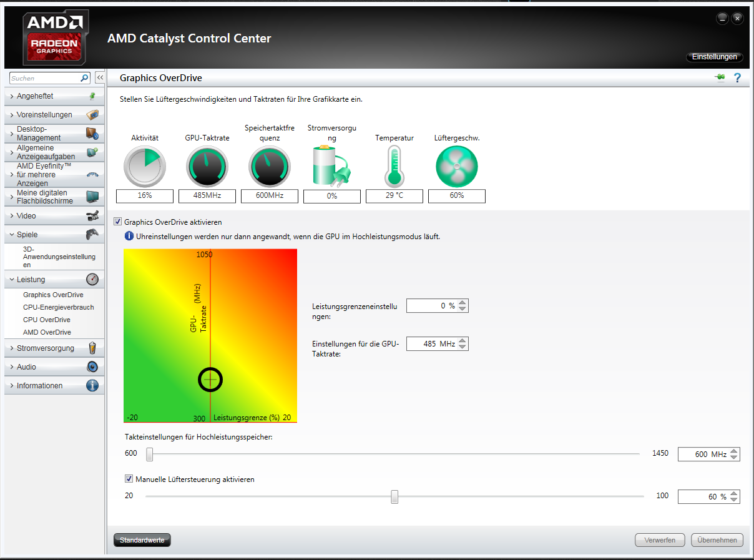Screen dimensions: 754x560
Task: Click the Verwerfen button
Action: tap(660, 540)
